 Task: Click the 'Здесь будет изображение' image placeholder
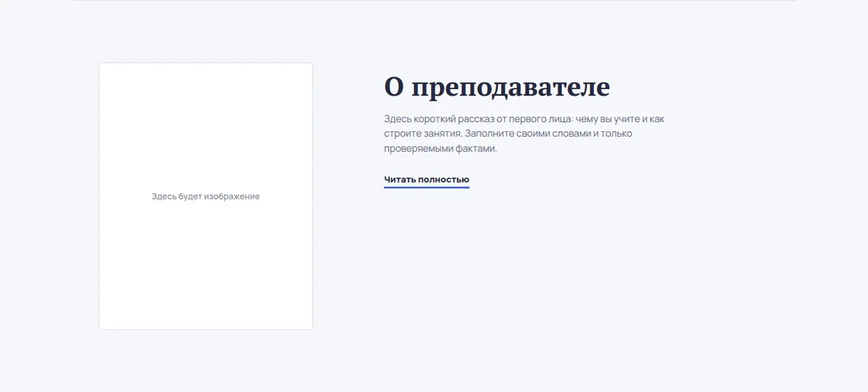(206, 196)
